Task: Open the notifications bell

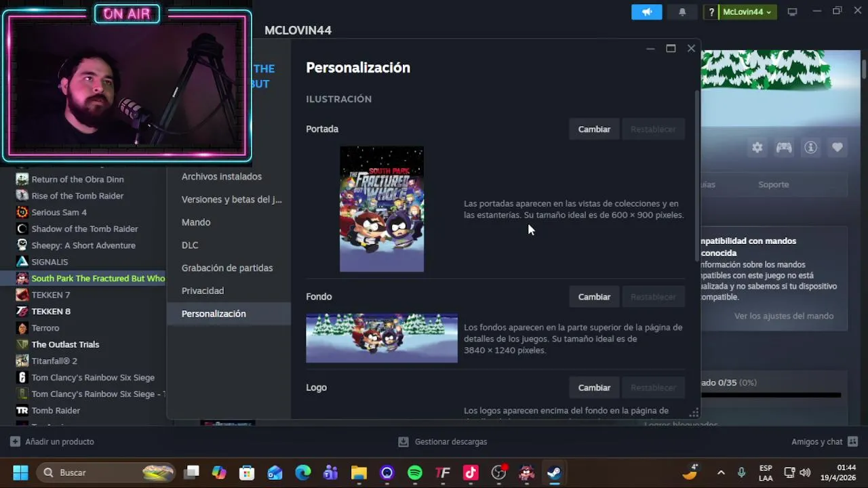Action: click(682, 12)
